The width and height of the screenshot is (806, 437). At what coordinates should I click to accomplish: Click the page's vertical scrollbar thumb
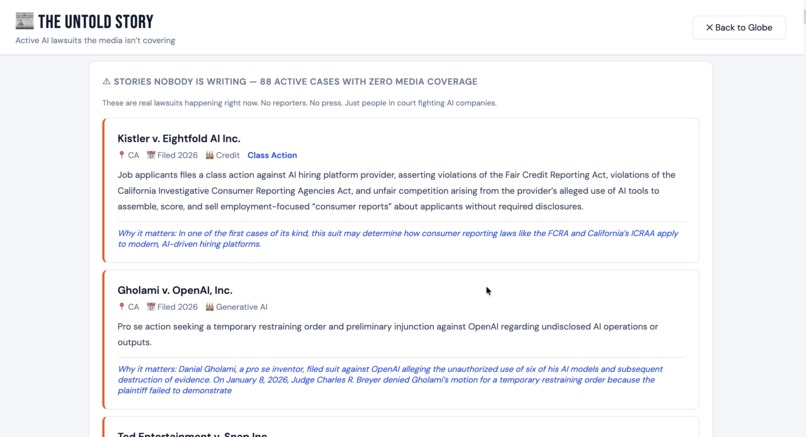tap(804, 15)
